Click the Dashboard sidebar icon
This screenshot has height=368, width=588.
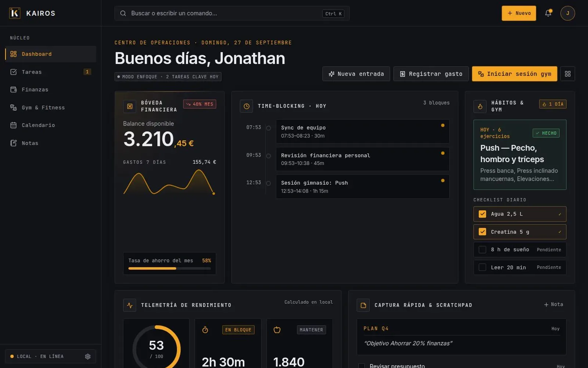point(14,54)
